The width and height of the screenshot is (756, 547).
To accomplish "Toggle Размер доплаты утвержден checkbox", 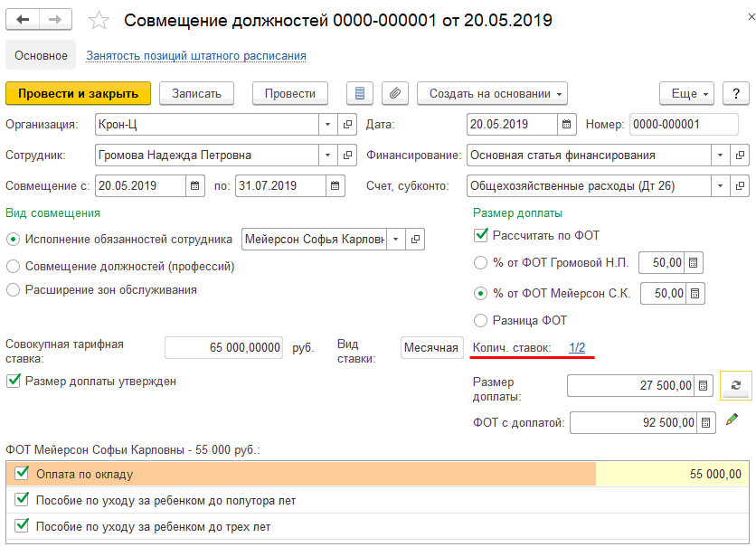I will pyautogui.click(x=13, y=382).
